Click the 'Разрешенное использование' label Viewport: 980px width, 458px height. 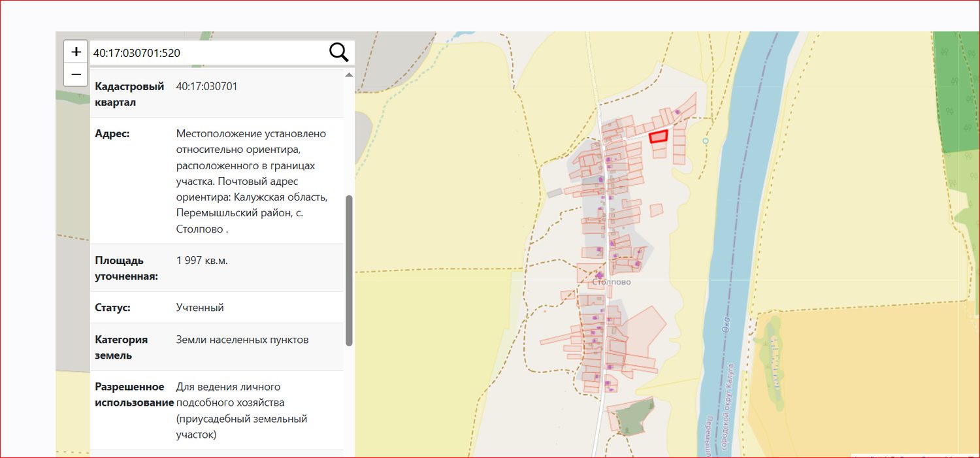click(x=134, y=395)
